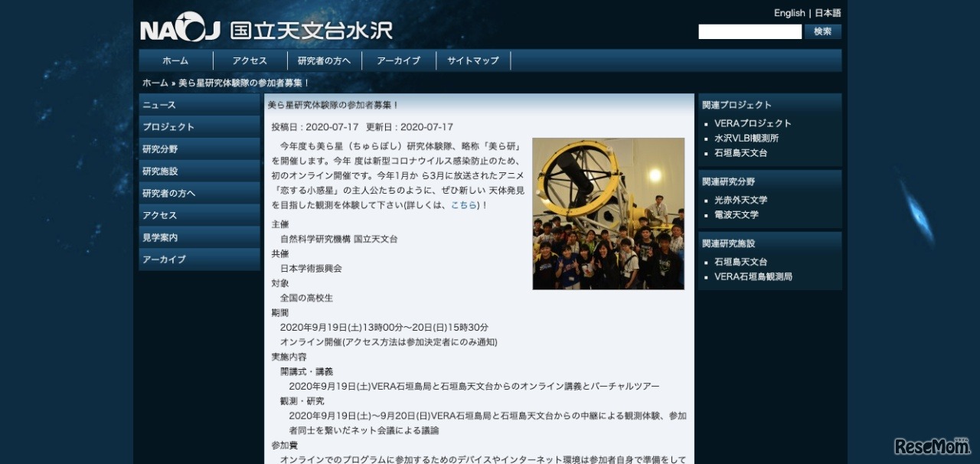
Task: Click the telescope group photo
Action: (608, 212)
